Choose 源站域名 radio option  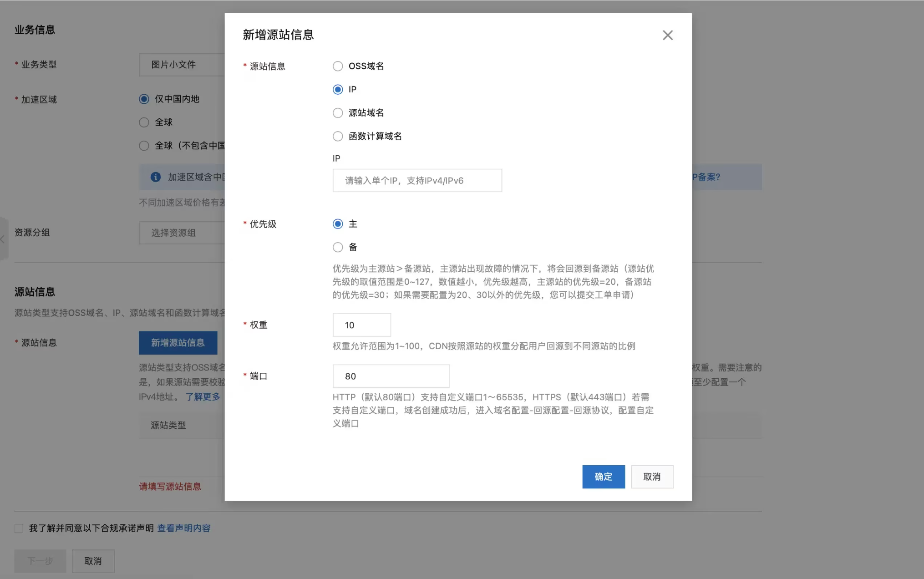pos(338,113)
